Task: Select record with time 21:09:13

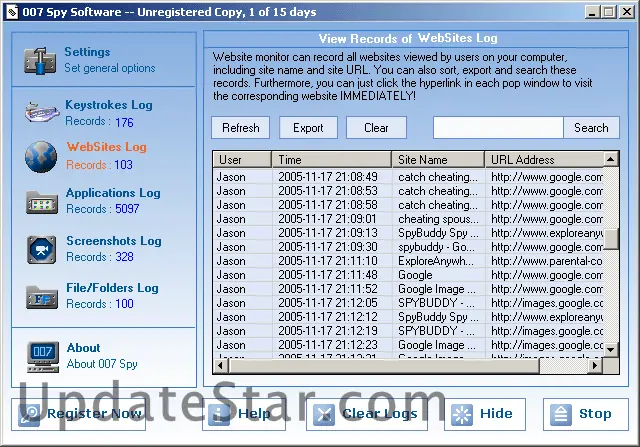Action: 408,233
